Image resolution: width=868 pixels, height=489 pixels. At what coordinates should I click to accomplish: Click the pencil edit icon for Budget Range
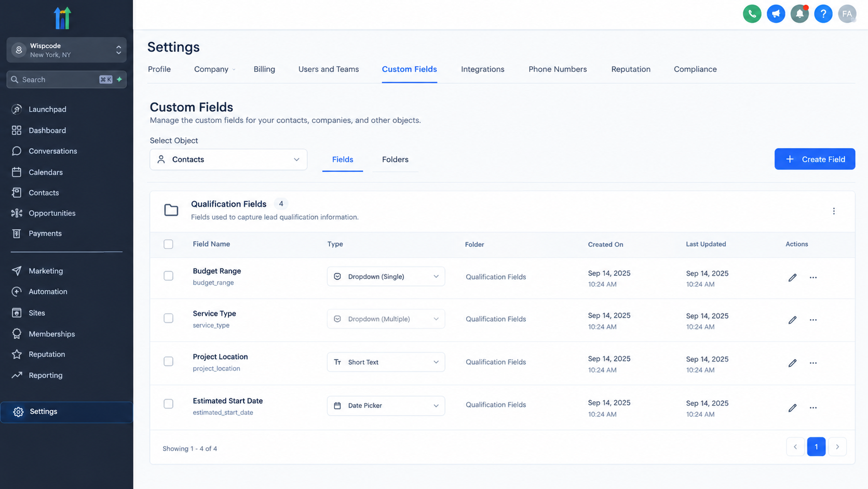click(x=792, y=277)
